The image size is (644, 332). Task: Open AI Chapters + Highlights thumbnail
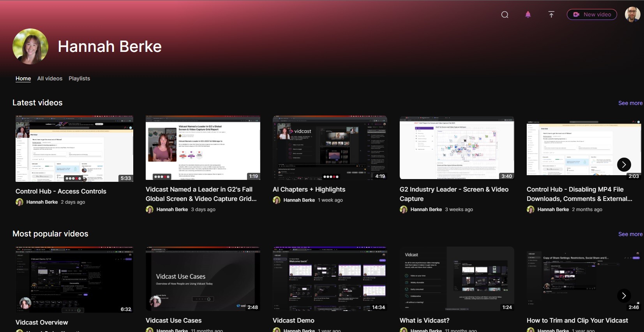tap(330, 147)
